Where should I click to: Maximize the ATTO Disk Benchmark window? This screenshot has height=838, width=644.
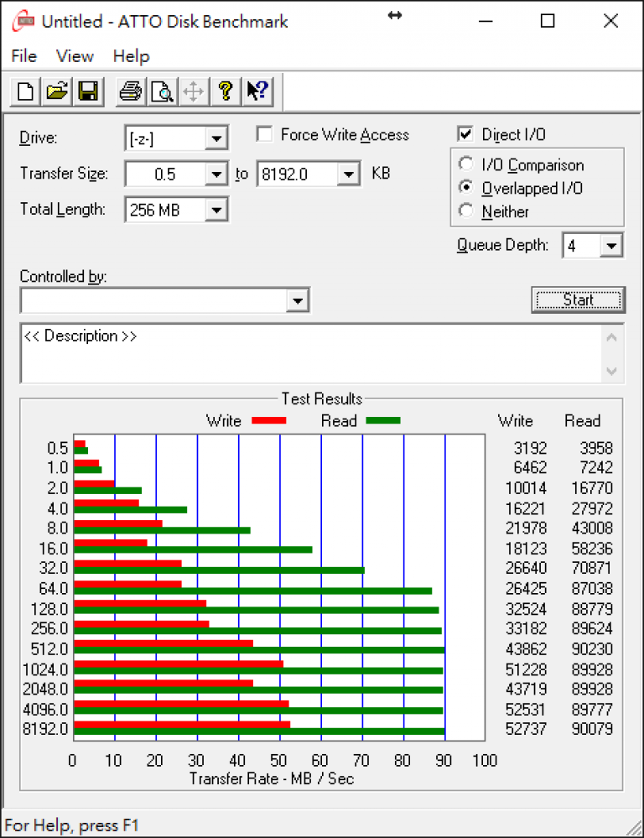tap(548, 21)
